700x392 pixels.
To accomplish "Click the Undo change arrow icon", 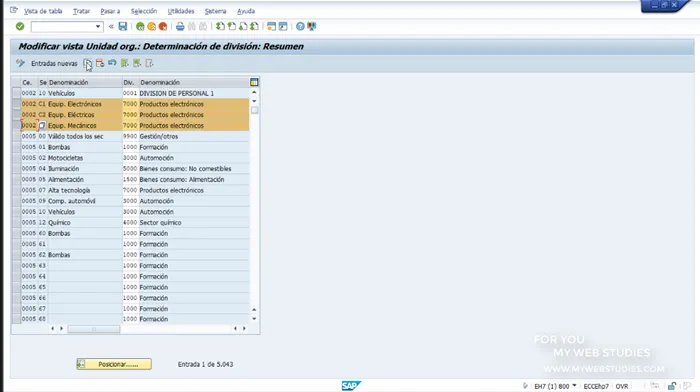I will click(112, 63).
